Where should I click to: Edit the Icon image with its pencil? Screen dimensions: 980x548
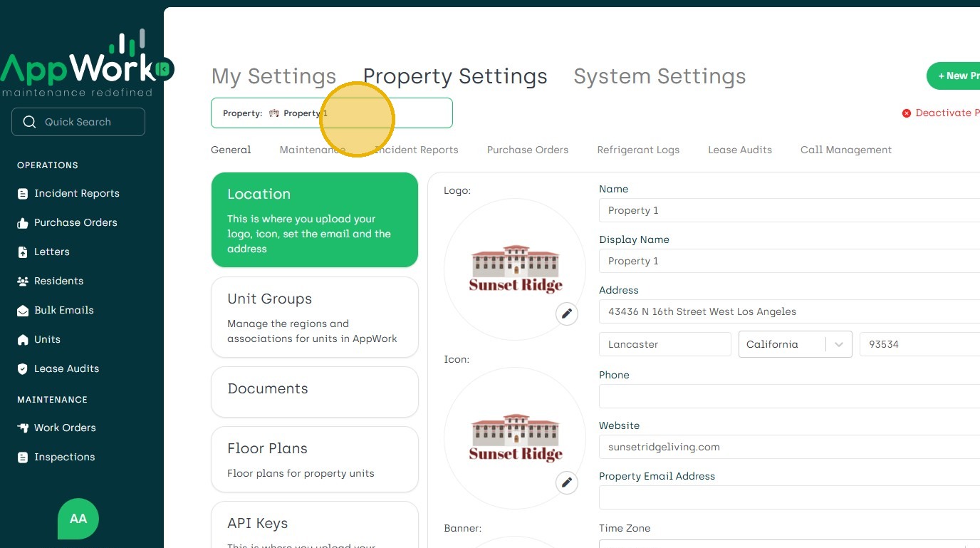tap(567, 482)
